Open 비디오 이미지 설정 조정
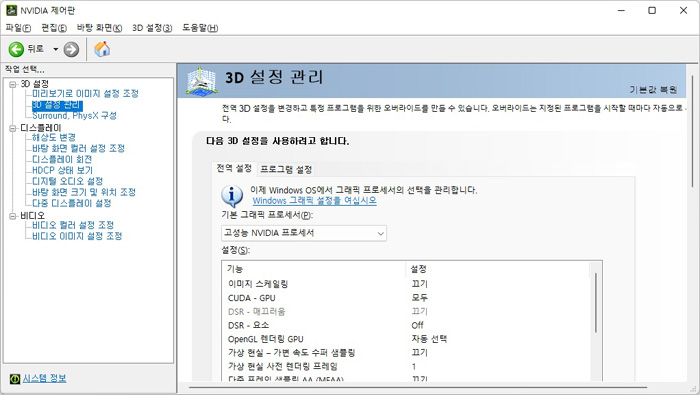The height and width of the screenshot is (395, 700). 77,236
